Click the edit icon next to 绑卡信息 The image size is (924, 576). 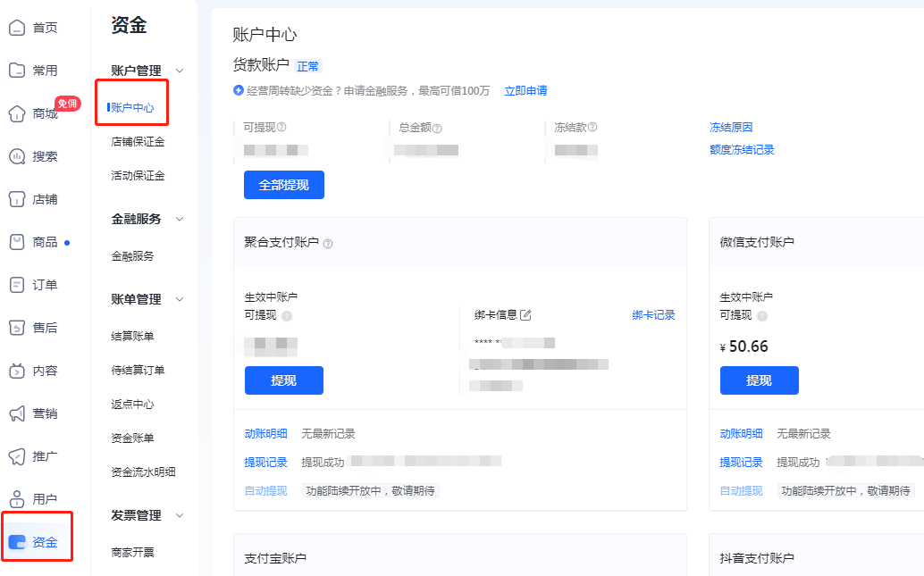click(x=525, y=315)
